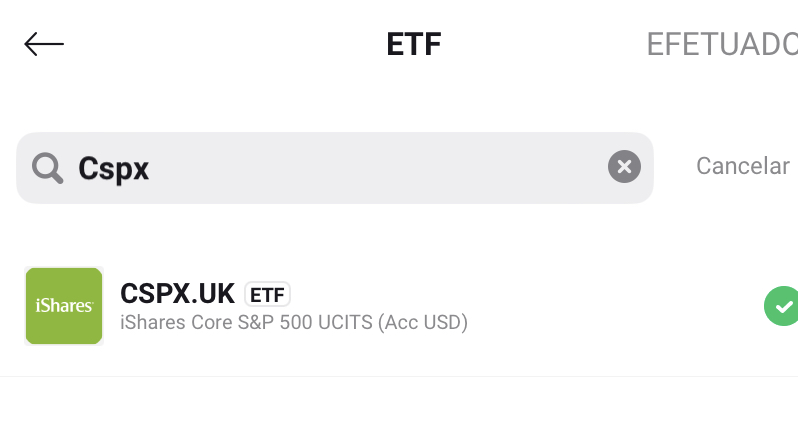The height and width of the screenshot is (426, 798).
Task: Open the iShares logo thumbnail
Action: pyautogui.click(x=64, y=306)
